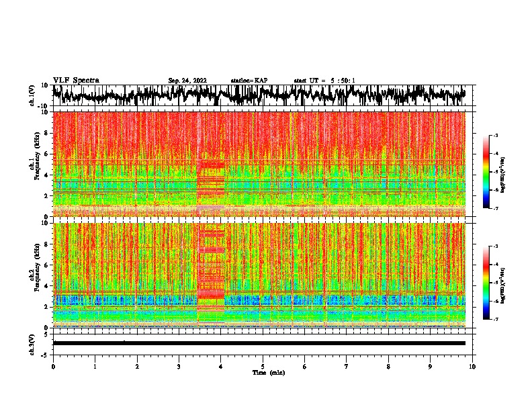The width and height of the screenshot is (532, 411).
Task: Click time axis tick label "4"
Action: pyautogui.click(x=221, y=367)
